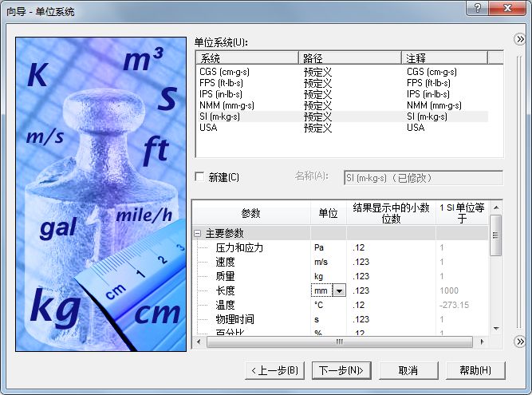Click the horizontal scroll right arrow
The height and width of the screenshot is (395, 532).
[x=484, y=342]
